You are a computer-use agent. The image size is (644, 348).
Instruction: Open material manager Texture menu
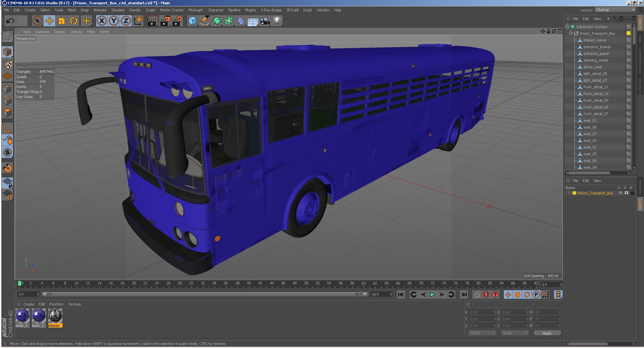[74, 304]
